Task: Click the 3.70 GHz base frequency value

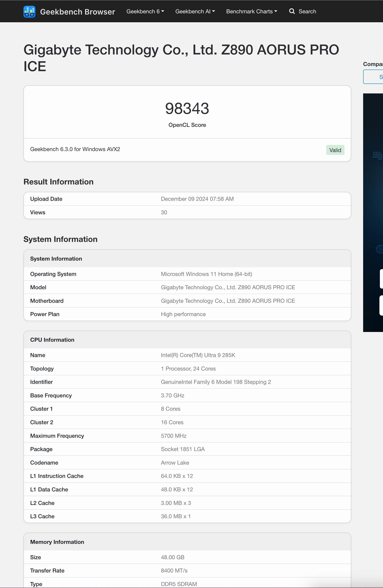Action: pos(173,396)
